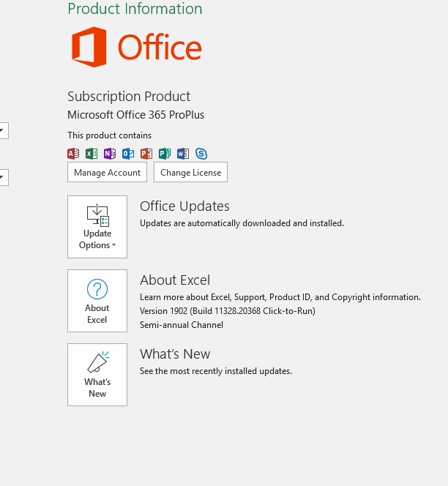Click the 'Learn more about Excel' description

280,297
